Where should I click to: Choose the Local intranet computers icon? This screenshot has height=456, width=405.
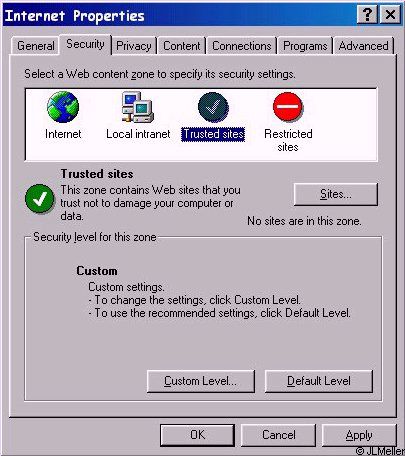137,107
